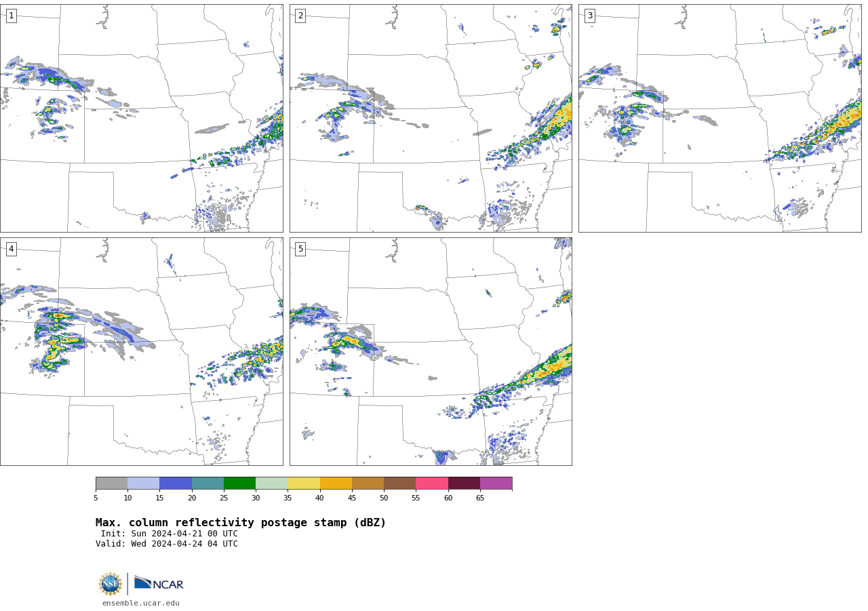Click the light blue 10-15 dBZ swatch

144,484
